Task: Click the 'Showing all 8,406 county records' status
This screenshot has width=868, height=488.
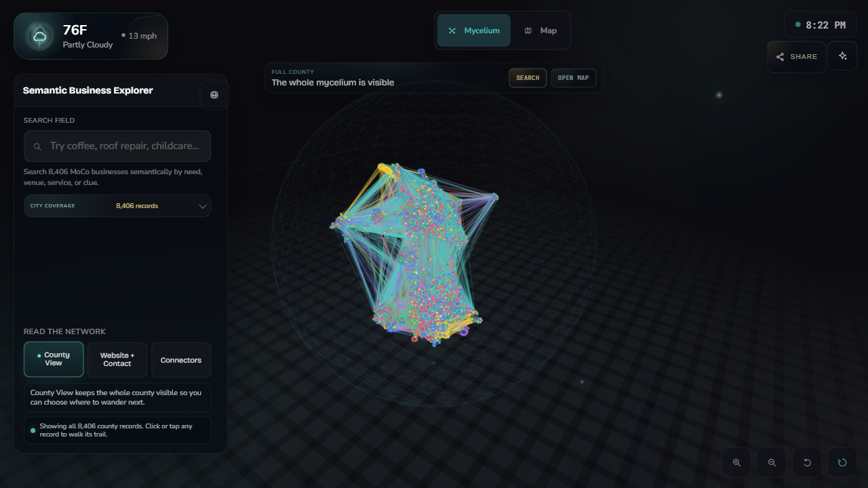Action: (x=117, y=430)
